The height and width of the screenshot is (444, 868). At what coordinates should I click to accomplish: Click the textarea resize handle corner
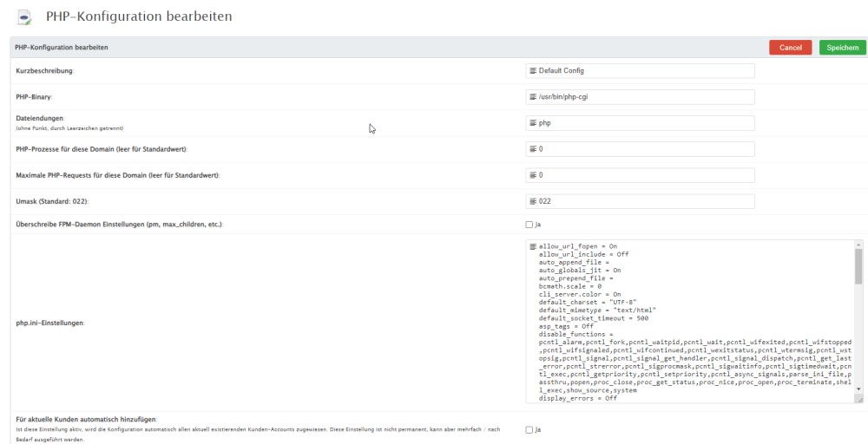coord(858,399)
